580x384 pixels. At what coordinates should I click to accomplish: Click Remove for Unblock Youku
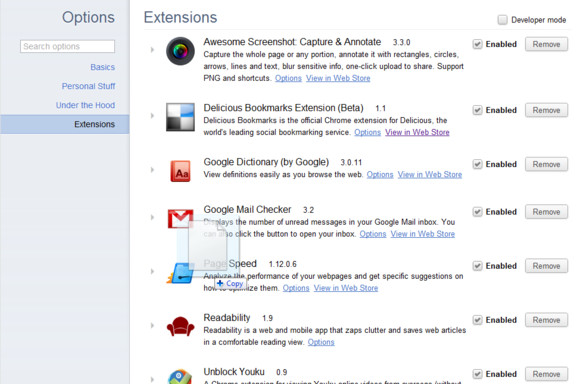tap(546, 374)
